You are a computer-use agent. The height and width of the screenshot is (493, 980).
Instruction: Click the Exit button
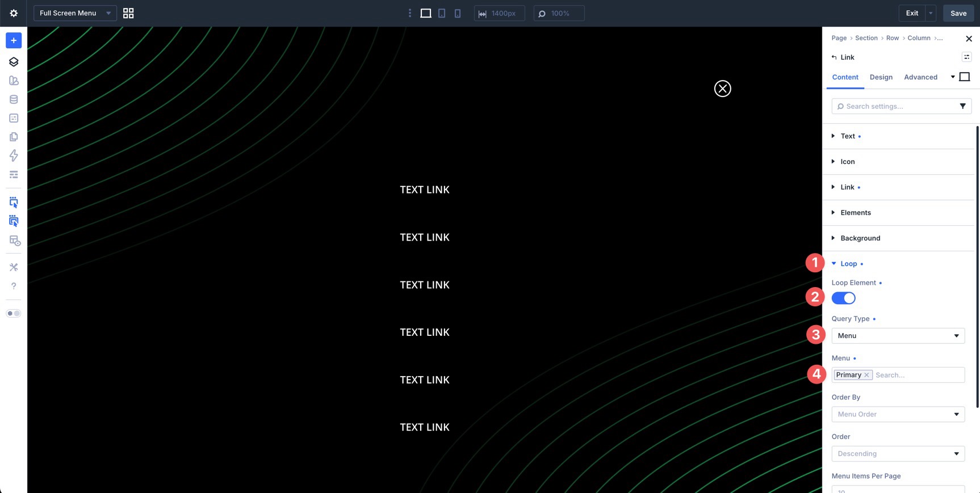[912, 13]
